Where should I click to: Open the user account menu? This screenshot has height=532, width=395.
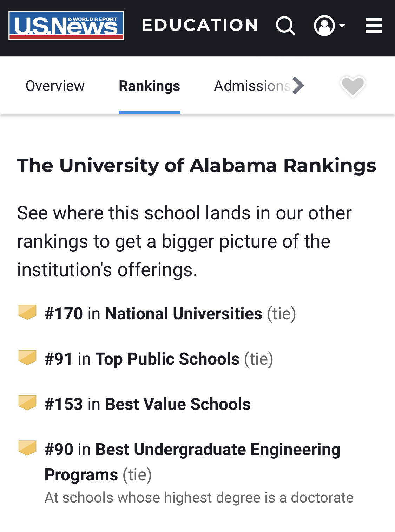329,26
